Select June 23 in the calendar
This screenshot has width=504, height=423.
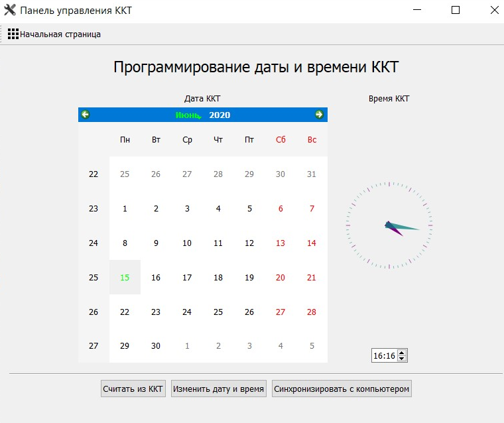tap(156, 312)
